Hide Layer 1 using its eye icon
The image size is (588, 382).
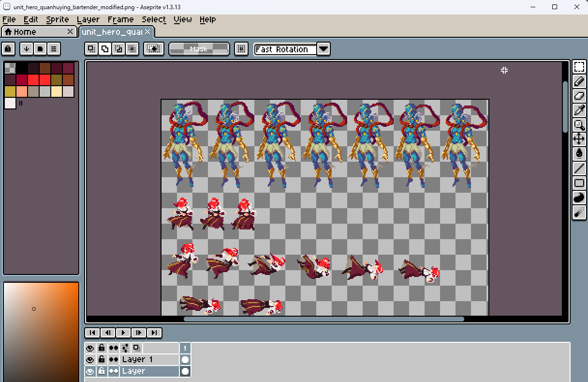click(90, 360)
